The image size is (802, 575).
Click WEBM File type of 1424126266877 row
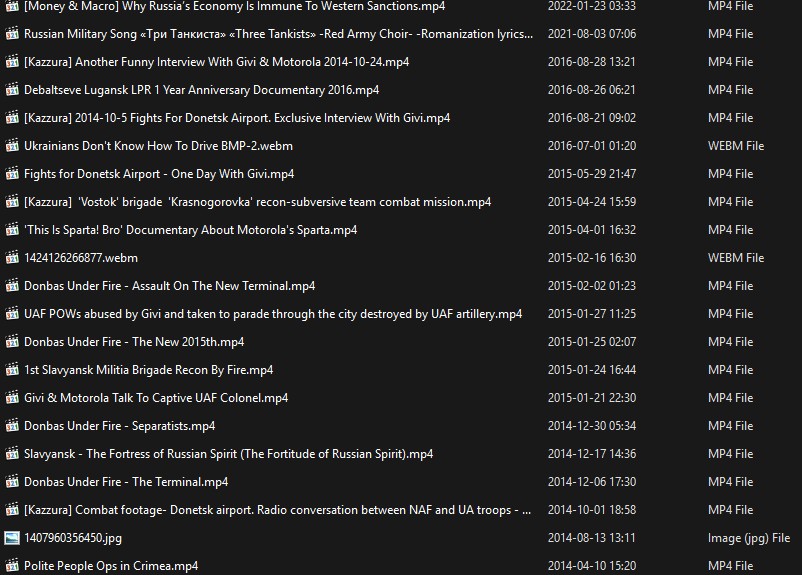click(736, 258)
